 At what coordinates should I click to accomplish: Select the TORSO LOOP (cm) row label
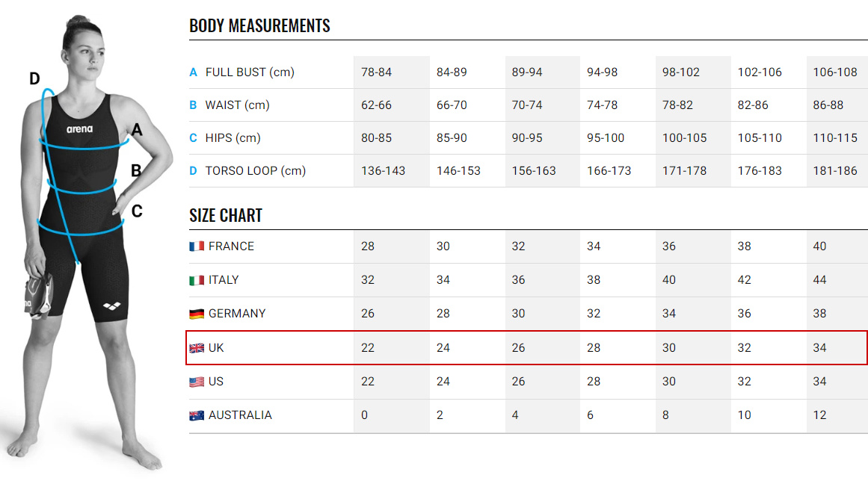point(256,171)
